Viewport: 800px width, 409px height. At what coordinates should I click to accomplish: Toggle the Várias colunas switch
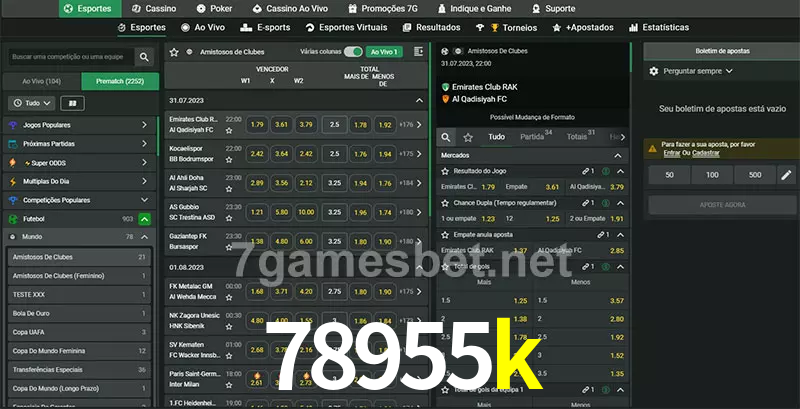[352, 51]
